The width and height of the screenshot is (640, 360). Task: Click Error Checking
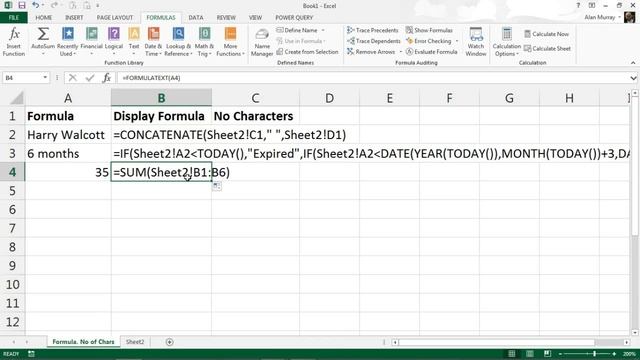429,41
